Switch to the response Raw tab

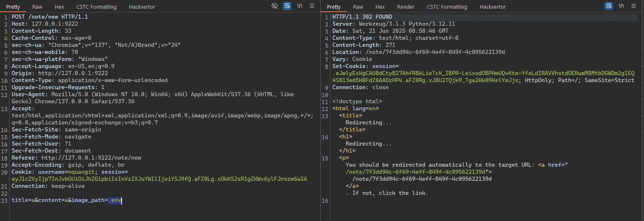(358, 7)
